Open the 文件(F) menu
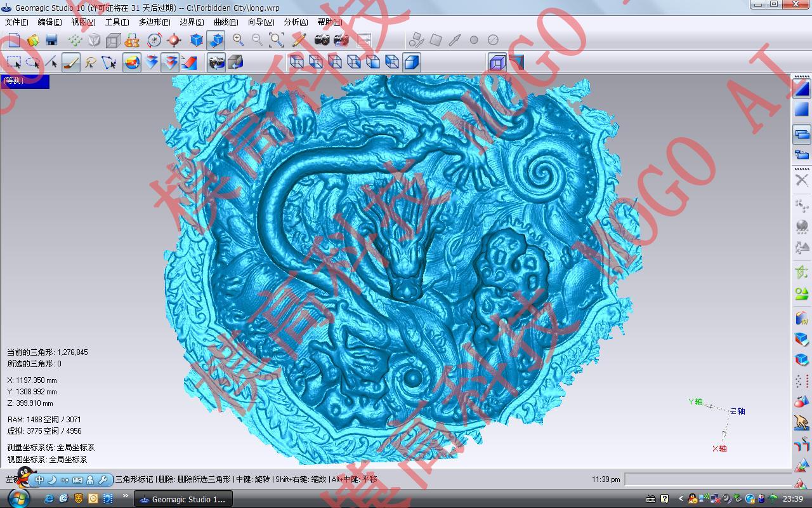812x508 pixels. (x=16, y=22)
